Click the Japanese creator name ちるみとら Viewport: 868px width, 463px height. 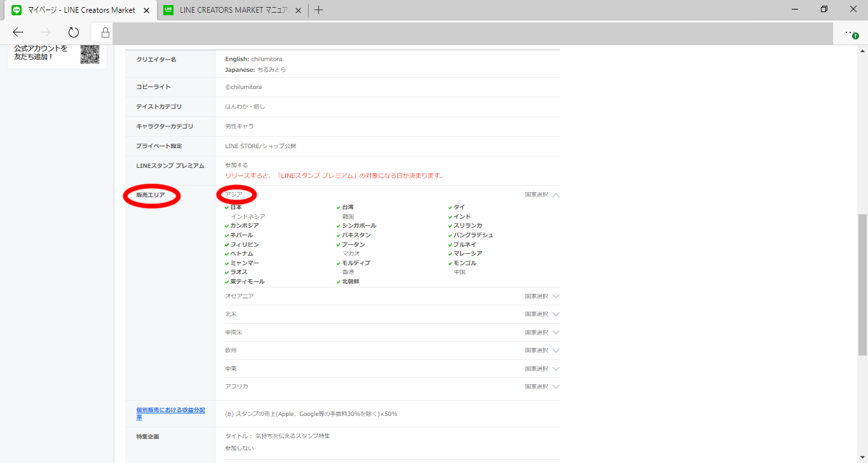click(x=272, y=70)
